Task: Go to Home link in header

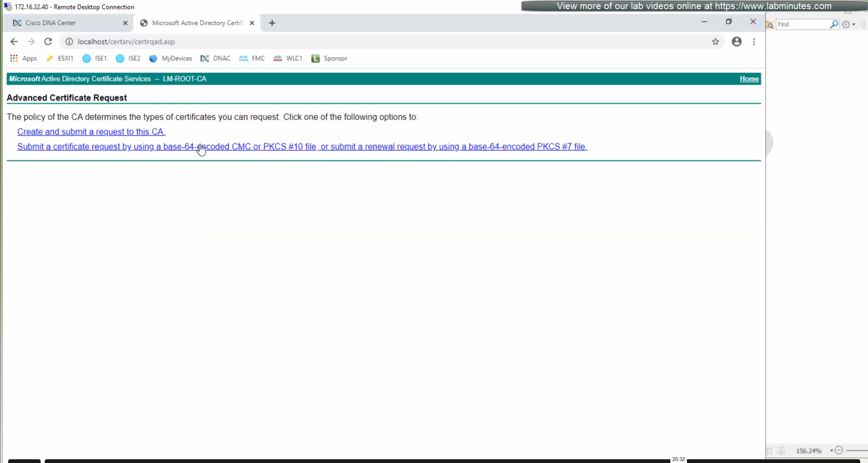Action: click(749, 79)
